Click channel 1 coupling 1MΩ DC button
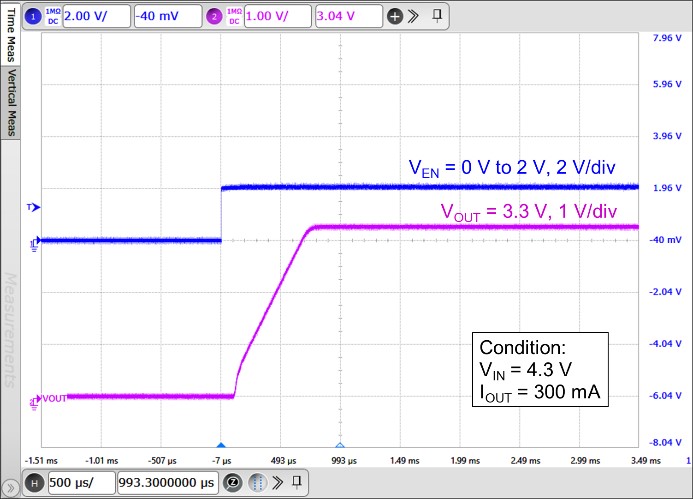This screenshot has width=693, height=499. tap(51, 16)
